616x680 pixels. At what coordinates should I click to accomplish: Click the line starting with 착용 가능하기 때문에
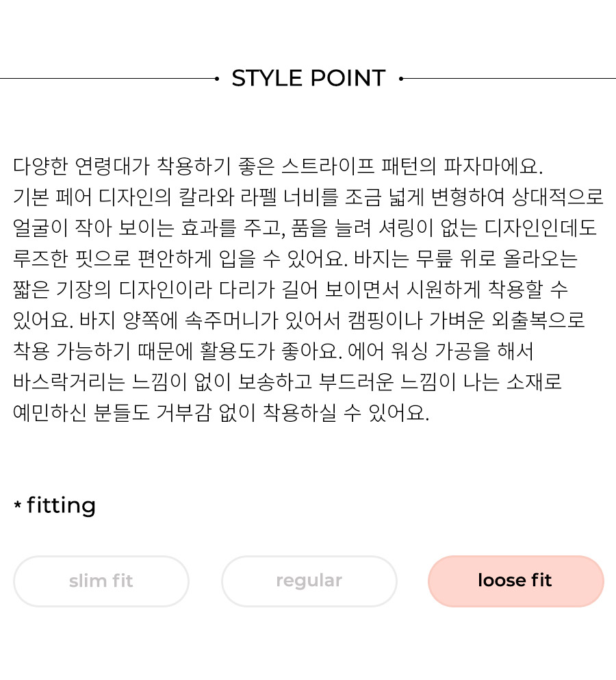click(x=273, y=351)
